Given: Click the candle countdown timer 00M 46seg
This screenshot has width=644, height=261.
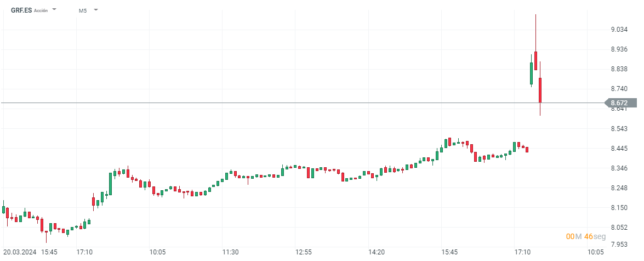Looking at the screenshot, I should [x=586, y=236].
